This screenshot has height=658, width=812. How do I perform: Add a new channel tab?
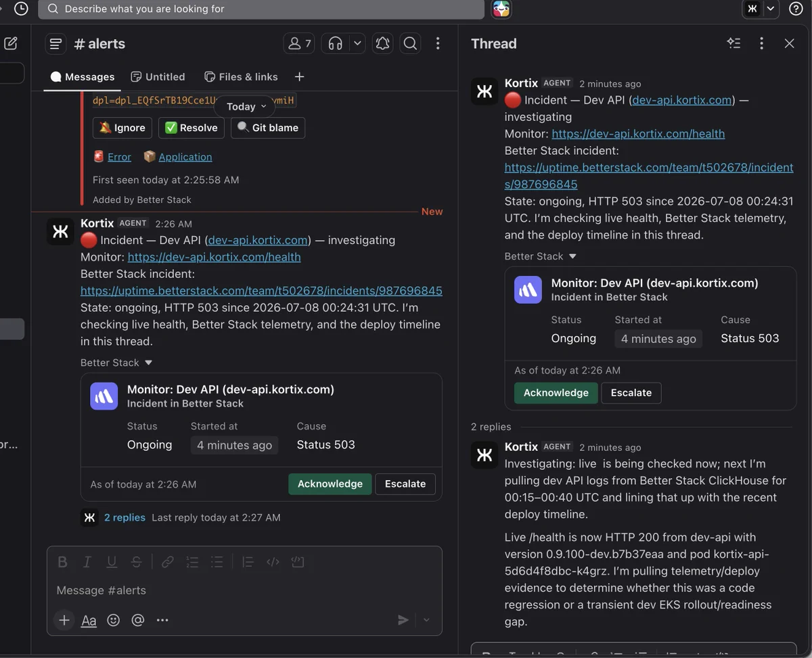[299, 76]
